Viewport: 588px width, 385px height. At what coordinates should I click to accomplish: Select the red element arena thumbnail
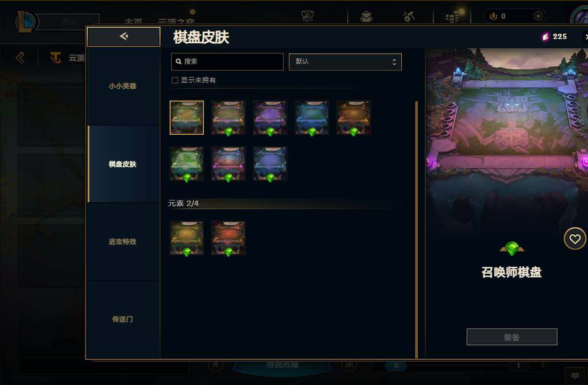click(228, 238)
